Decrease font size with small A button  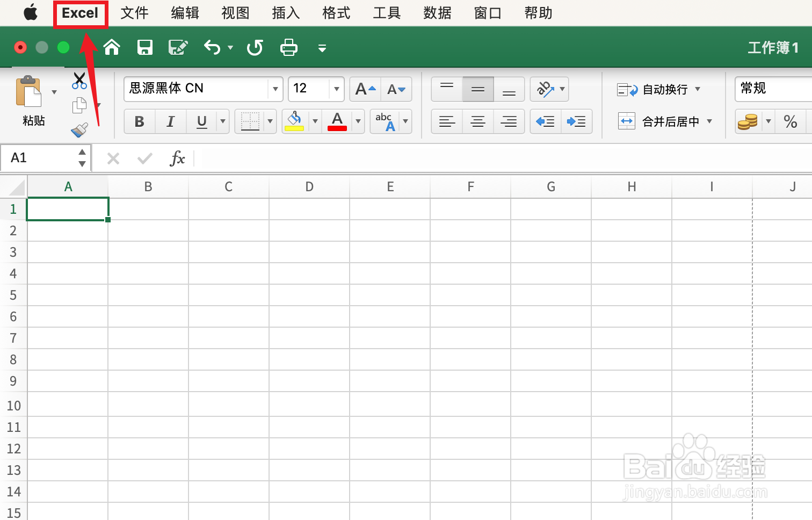pos(396,89)
